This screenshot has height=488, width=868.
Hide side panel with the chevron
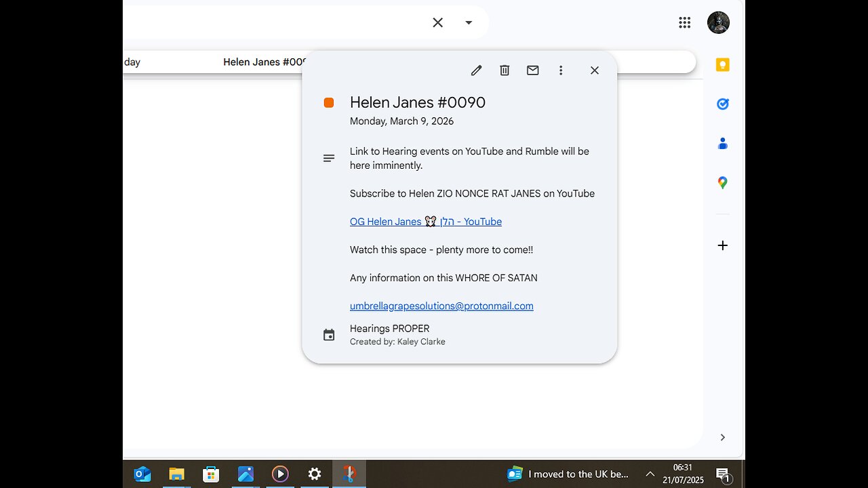[723, 437]
